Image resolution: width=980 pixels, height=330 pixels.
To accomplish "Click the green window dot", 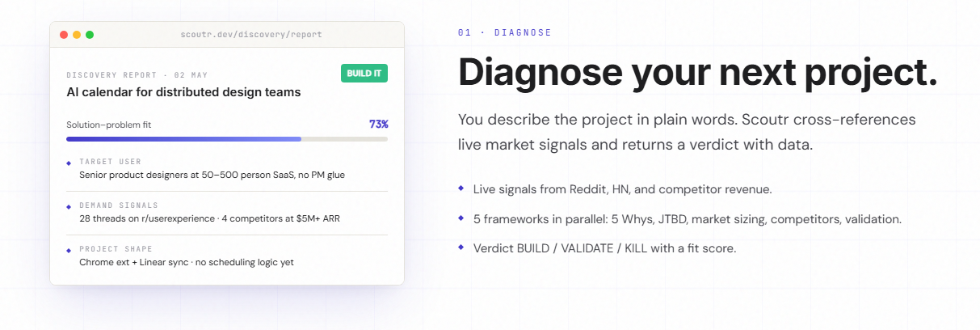I will (90, 35).
